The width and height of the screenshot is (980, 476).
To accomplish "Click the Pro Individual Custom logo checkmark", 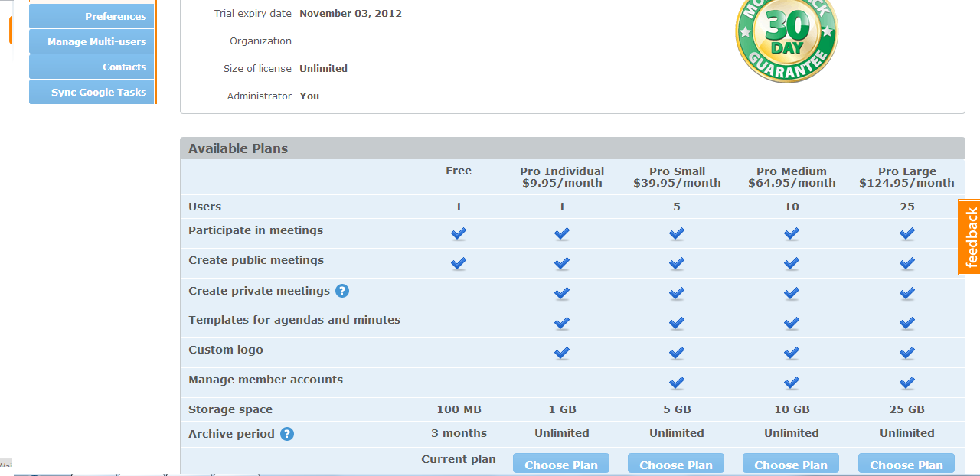I will (x=562, y=353).
